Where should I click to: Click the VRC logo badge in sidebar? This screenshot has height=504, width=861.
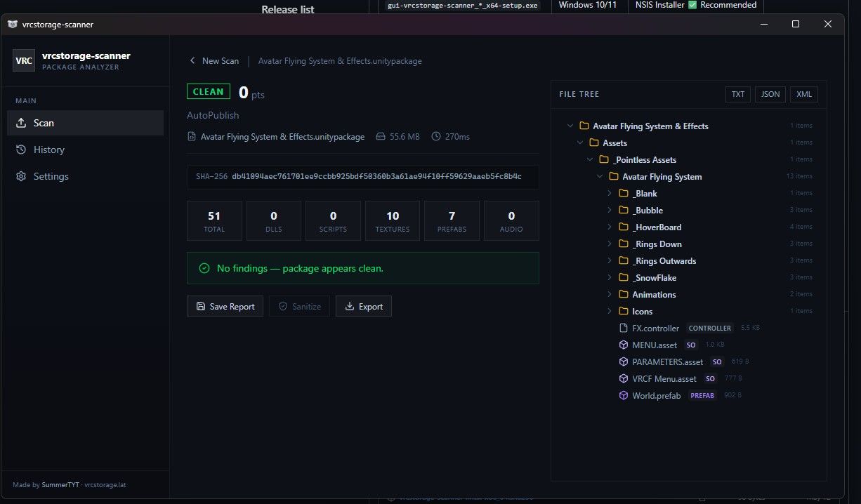[x=24, y=60]
